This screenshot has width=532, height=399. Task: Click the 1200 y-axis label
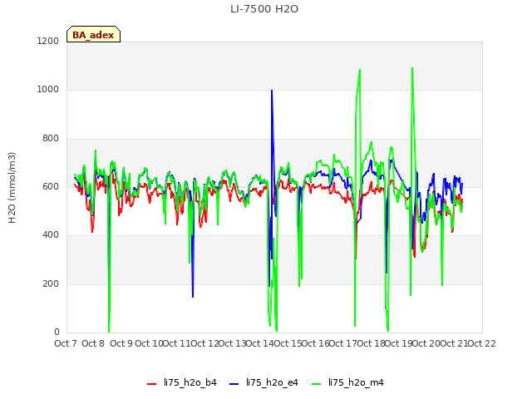point(48,41)
